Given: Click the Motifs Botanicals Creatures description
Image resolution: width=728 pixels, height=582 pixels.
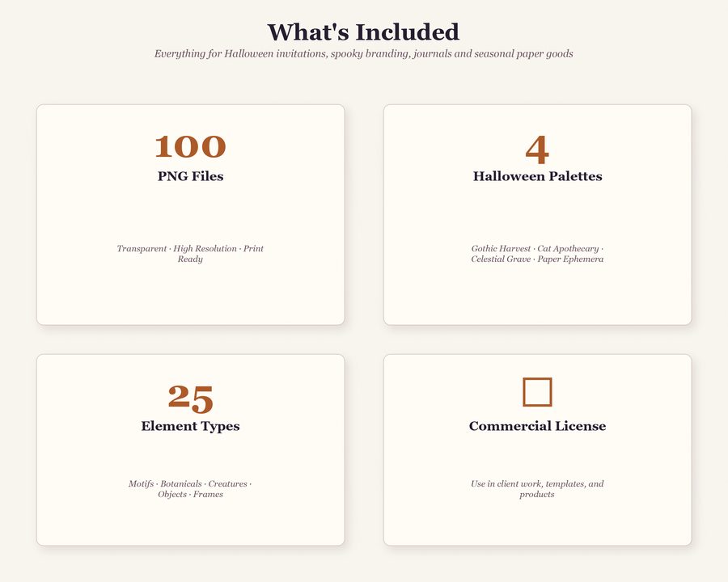Looking at the screenshot, I should pyautogui.click(x=190, y=489).
